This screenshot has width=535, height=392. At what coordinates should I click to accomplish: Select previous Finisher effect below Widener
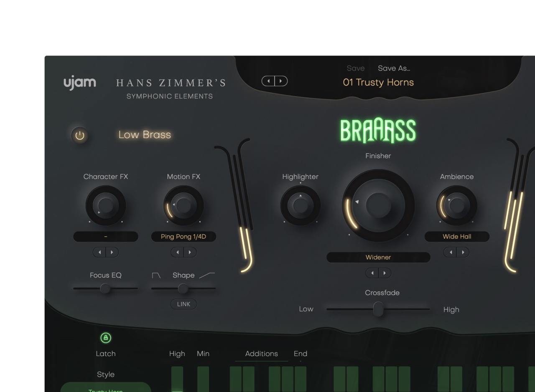(372, 273)
